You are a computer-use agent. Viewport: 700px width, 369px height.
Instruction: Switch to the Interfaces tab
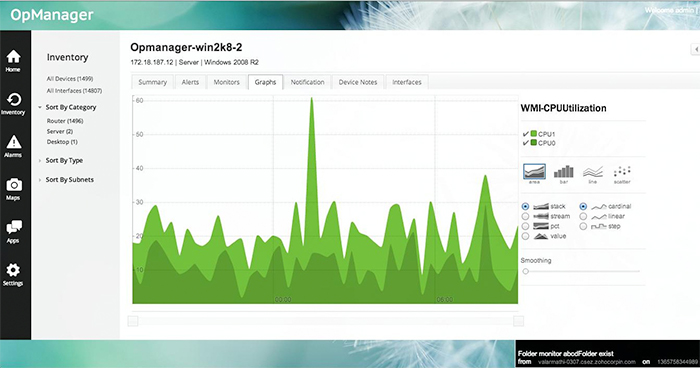(x=407, y=82)
